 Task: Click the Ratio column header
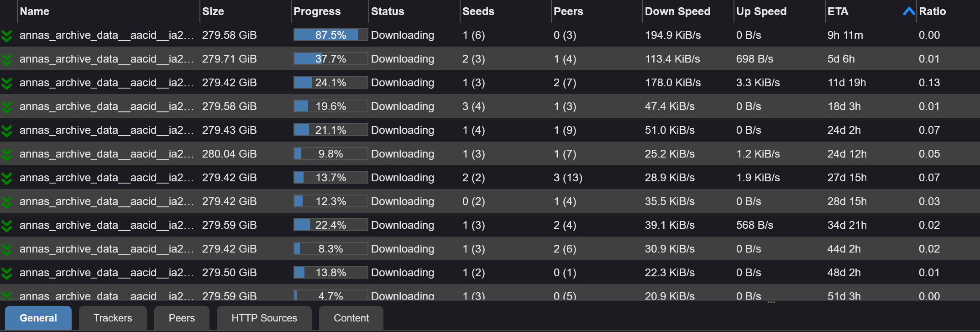click(x=932, y=11)
